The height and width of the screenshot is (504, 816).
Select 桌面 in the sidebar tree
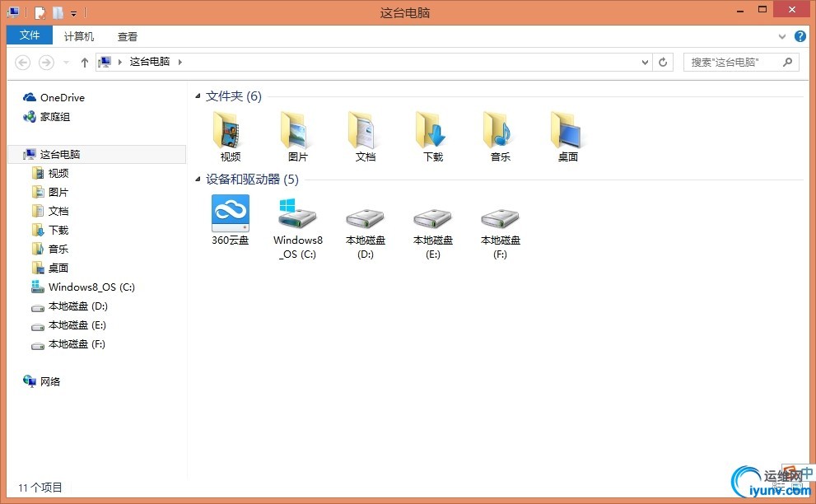click(x=50, y=268)
